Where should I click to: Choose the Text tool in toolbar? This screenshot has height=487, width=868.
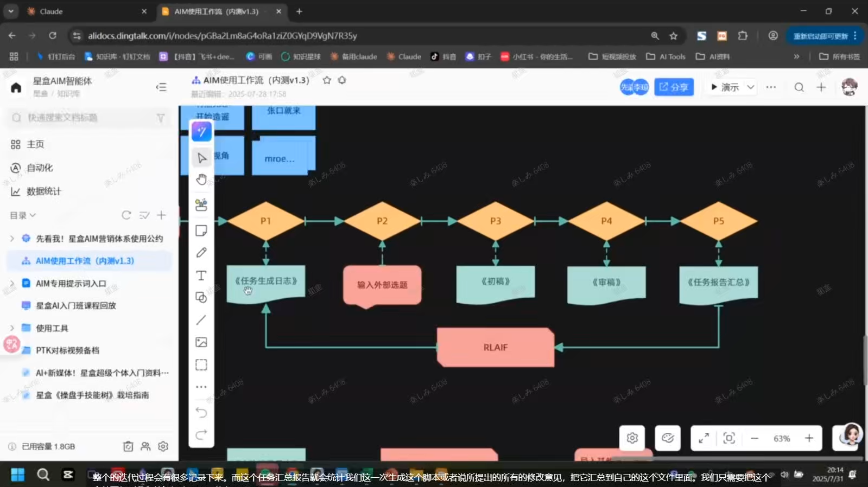click(x=201, y=275)
